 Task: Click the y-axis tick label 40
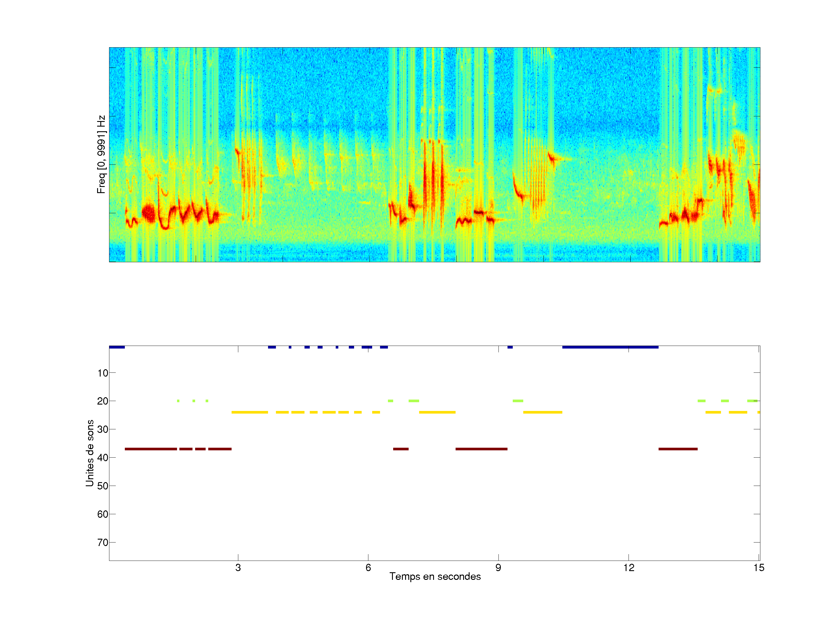(x=103, y=458)
